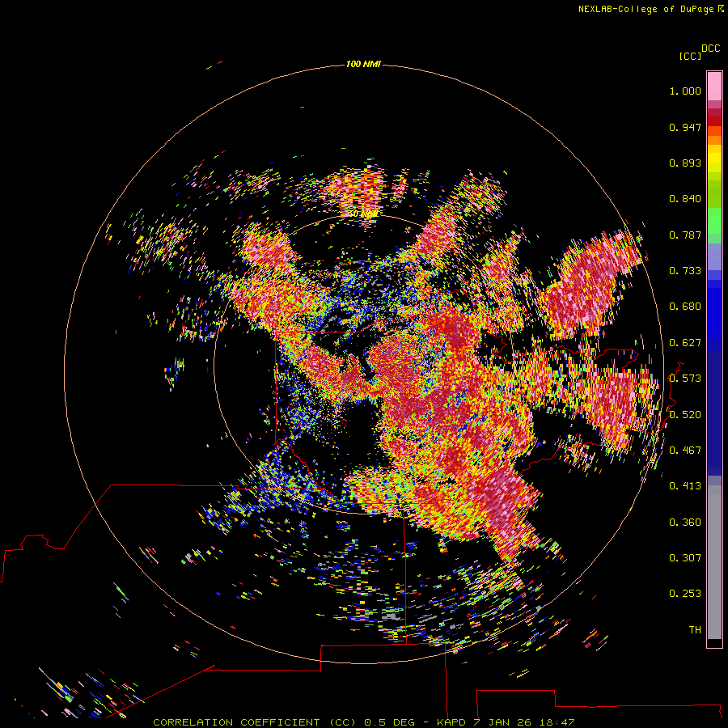Screen dimensions: 728x728
Task: Click the 0.733 legend value
Action: point(685,271)
